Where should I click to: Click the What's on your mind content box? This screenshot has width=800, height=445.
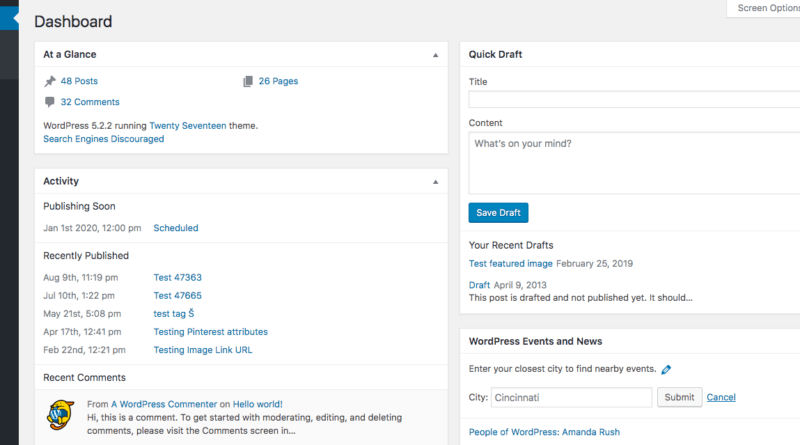[x=634, y=163]
